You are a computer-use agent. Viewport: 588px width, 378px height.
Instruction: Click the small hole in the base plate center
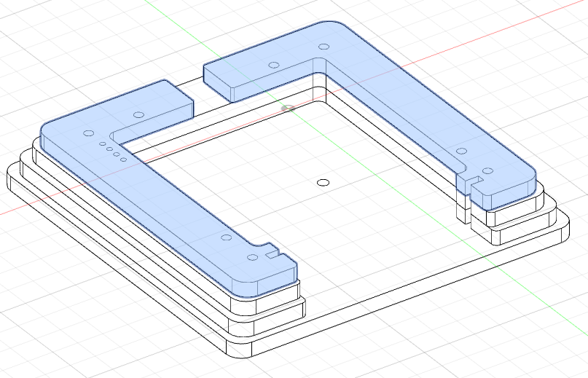point(324,181)
